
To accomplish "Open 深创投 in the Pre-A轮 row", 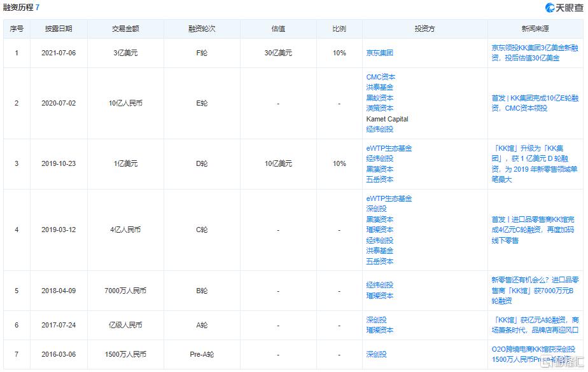I will click(x=376, y=354).
